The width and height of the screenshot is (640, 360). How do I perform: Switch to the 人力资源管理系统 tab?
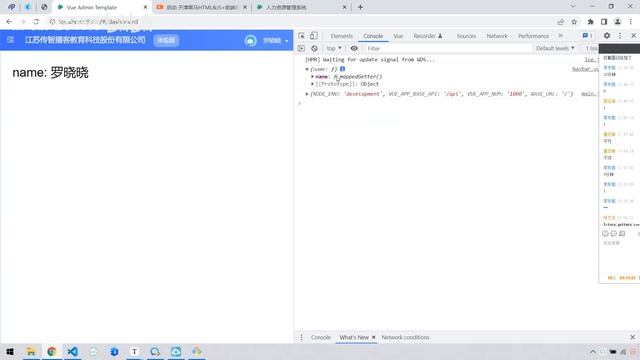(301, 7)
